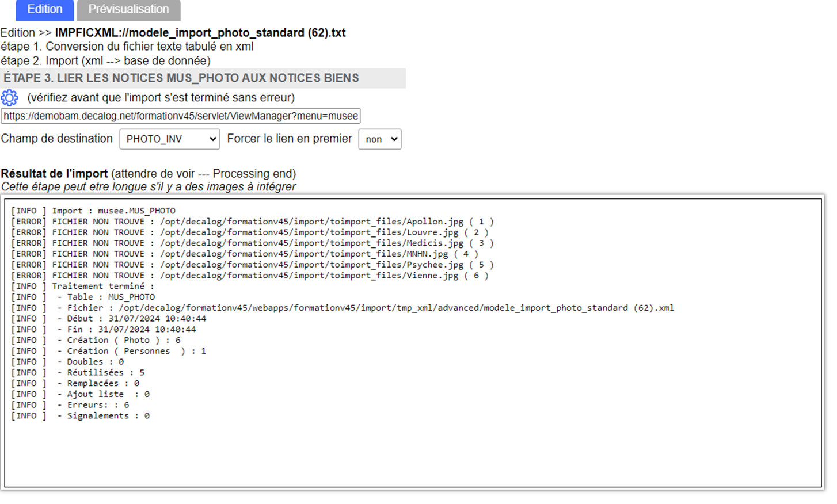Click the 'Fin : 31/07/2024 10:40:44' line

tap(104, 330)
